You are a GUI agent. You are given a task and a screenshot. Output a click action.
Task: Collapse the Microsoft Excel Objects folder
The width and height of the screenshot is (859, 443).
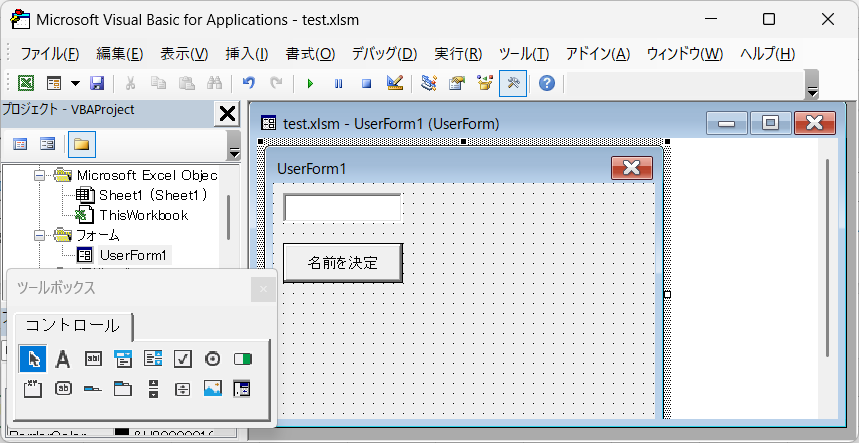point(39,176)
